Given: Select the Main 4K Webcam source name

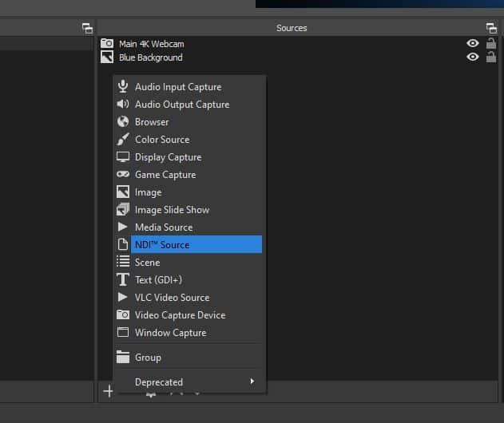Looking at the screenshot, I should click(152, 44).
